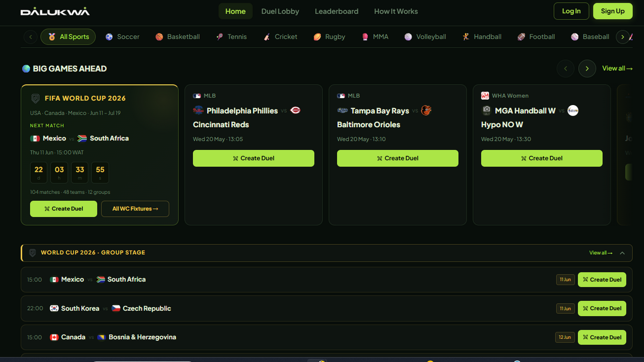This screenshot has width=644, height=362.
Task: Click the 22 days countdown box
Action: pos(39,172)
